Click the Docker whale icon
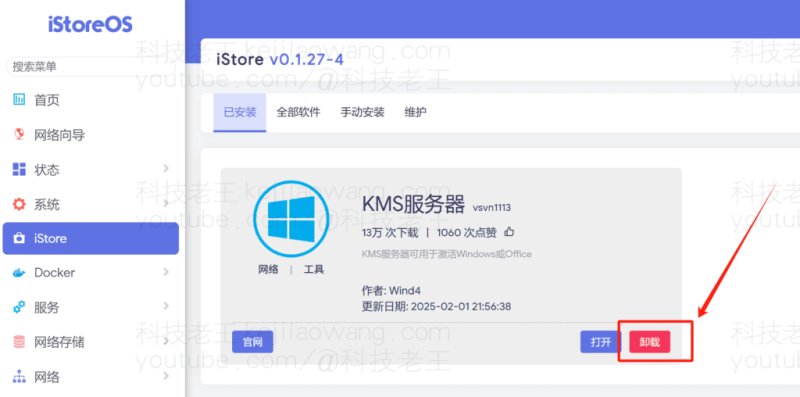 pyautogui.click(x=19, y=273)
